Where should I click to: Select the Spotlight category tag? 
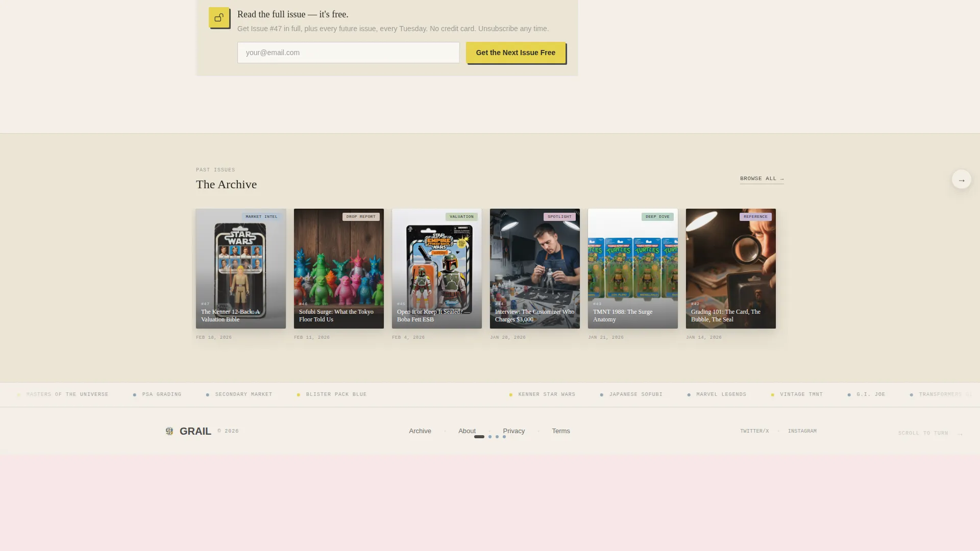tap(559, 217)
